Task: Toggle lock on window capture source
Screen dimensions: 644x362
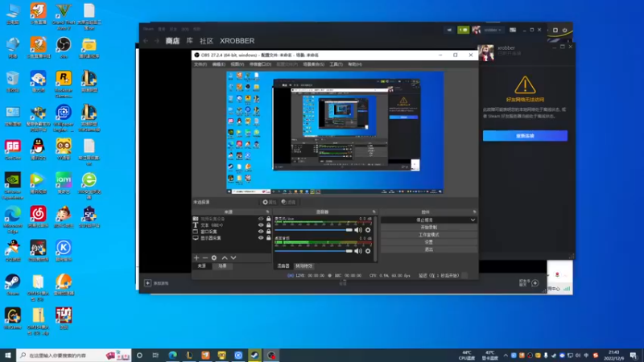Action: pyautogui.click(x=269, y=232)
